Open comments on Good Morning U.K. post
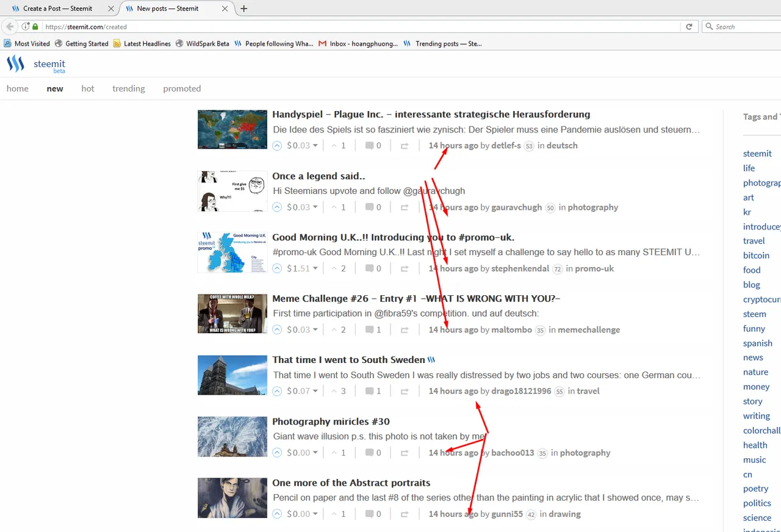This screenshot has height=532, width=781. [373, 268]
